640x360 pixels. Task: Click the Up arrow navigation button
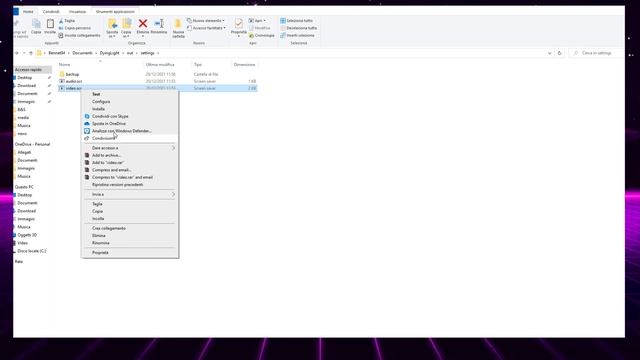[31, 53]
